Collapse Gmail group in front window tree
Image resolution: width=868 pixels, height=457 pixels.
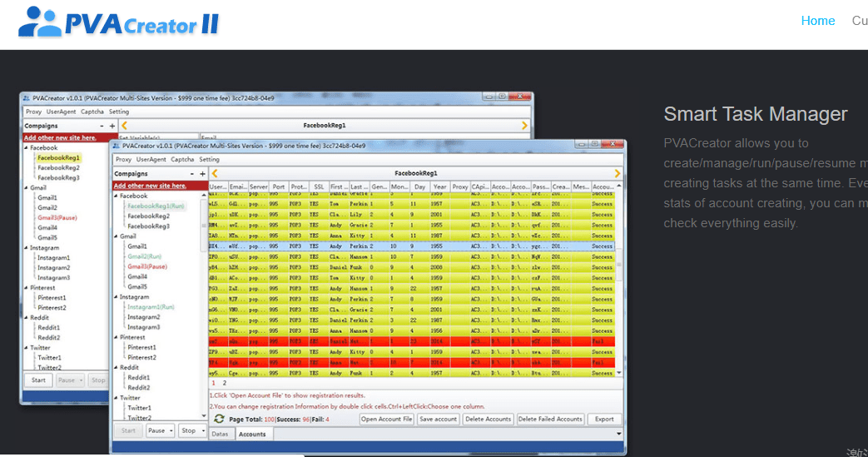[117, 236]
